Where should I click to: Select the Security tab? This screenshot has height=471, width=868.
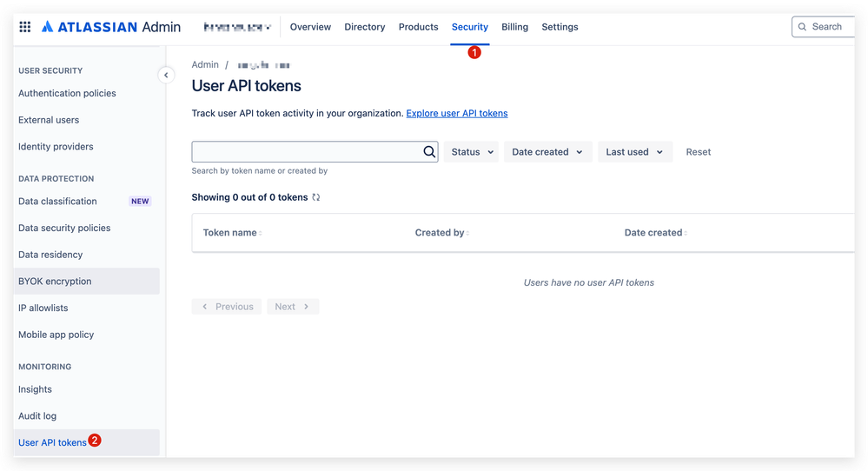(470, 27)
